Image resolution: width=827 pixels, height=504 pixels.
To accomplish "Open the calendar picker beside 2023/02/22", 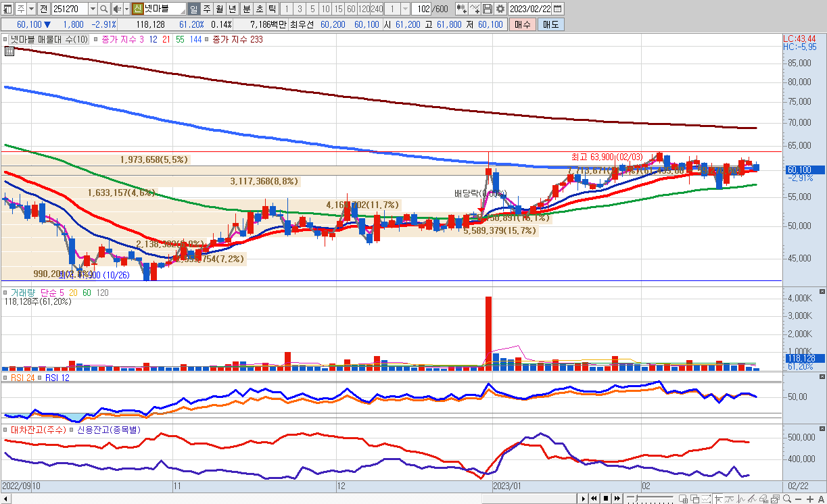I will [557, 9].
